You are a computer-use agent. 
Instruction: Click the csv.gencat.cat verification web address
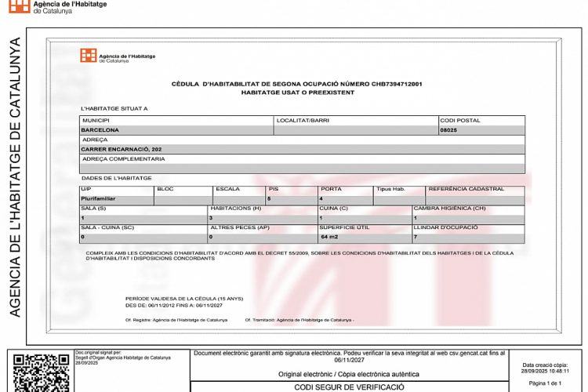click(443, 354)
